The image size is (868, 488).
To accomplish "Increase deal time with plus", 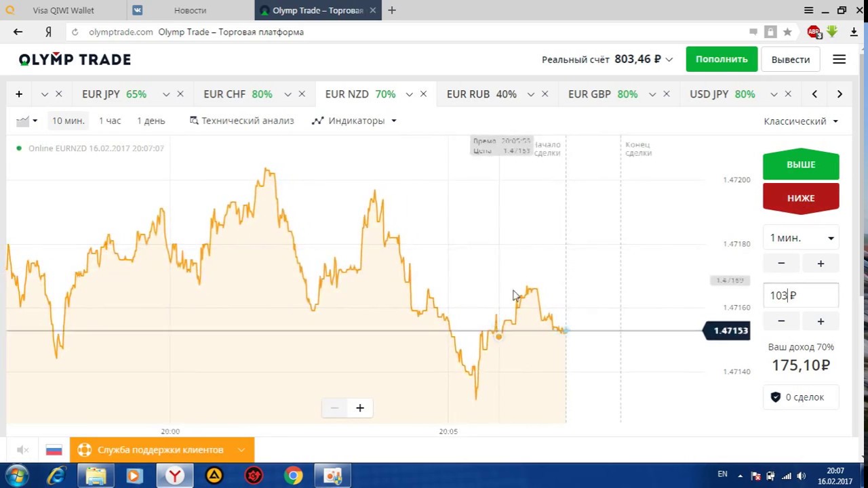I will pyautogui.click(x=821, y=263).
